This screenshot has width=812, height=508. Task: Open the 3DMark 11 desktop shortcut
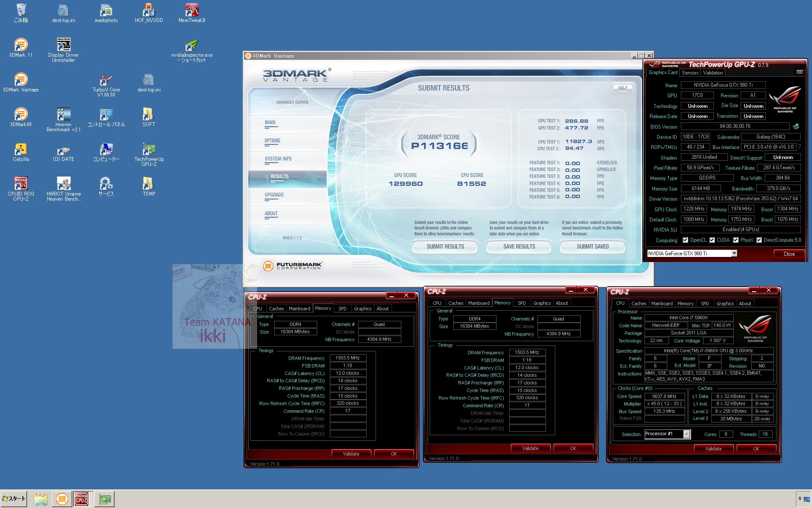click(21, 47)
